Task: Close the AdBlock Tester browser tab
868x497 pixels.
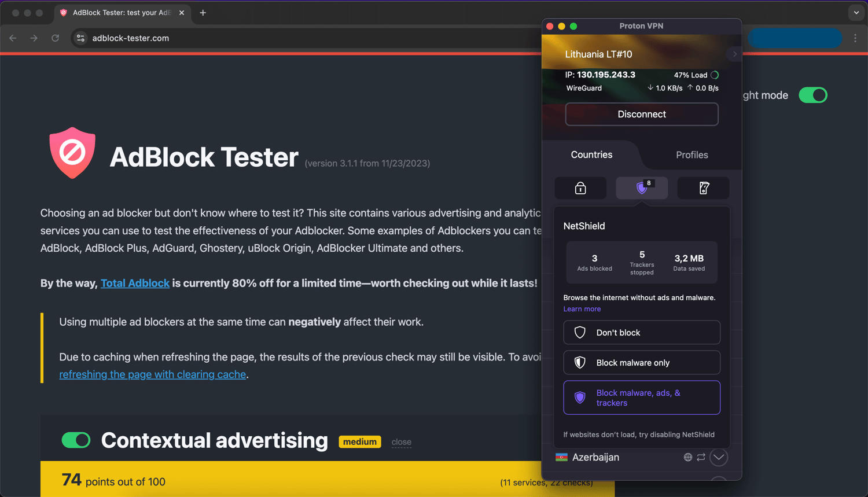Action: coord(182,13)
